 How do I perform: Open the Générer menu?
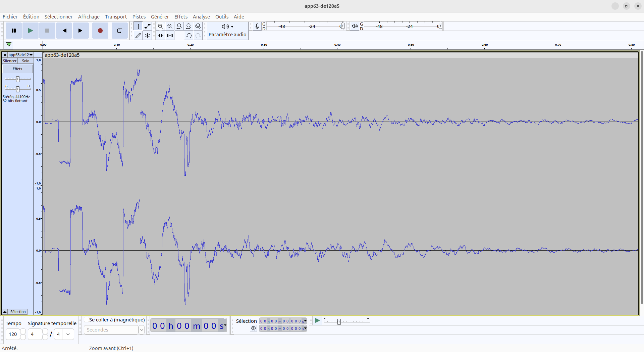tap(160, 17)
